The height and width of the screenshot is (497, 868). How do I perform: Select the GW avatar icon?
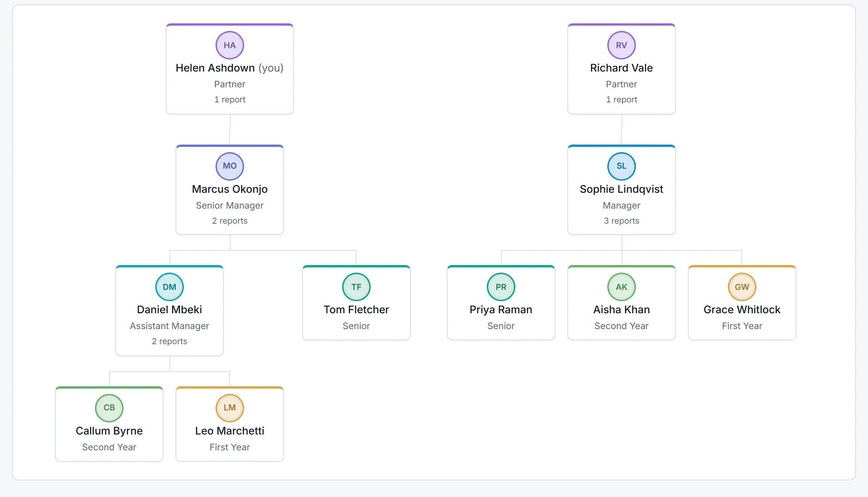click(x=742, y=287)
